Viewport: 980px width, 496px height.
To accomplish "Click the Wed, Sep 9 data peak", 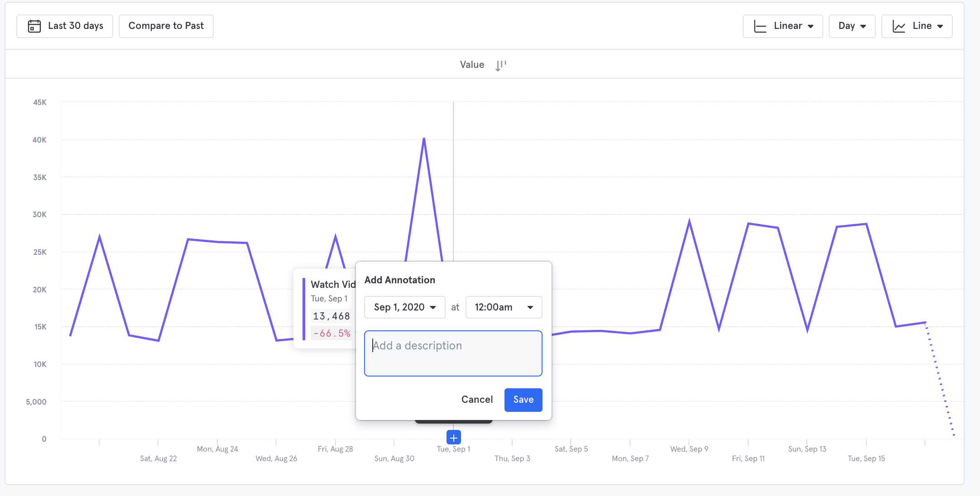I will 689,221.
